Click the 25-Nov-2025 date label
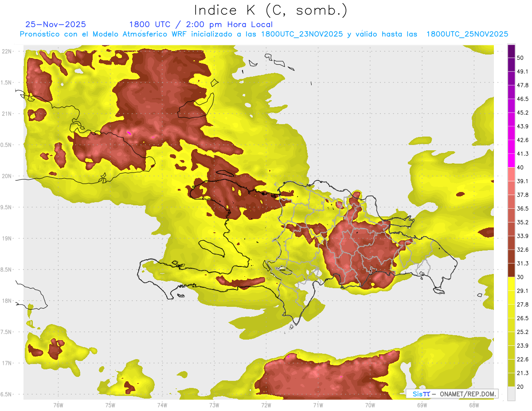Screen dimensions: 532x411 point(56,24)
